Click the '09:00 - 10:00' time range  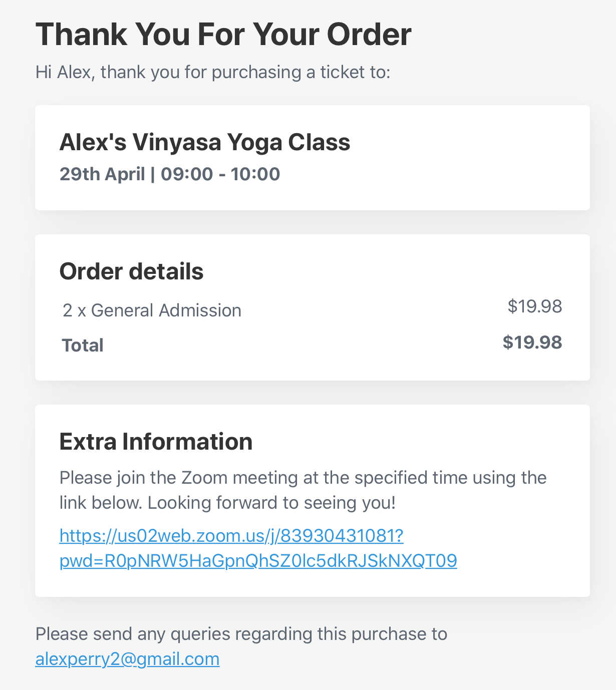[x=220, y=174]
